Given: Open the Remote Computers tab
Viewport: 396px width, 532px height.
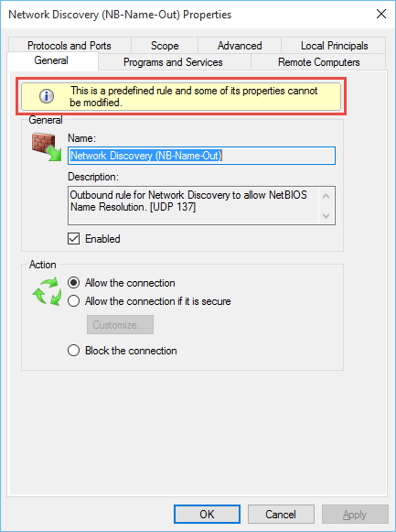Looking at the screenshot, I should (318, 62).
